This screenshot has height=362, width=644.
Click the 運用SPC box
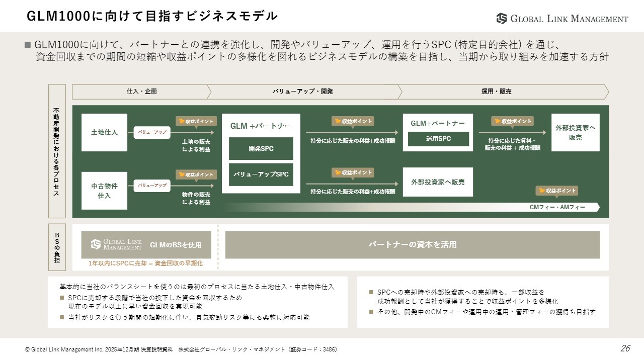438,139
